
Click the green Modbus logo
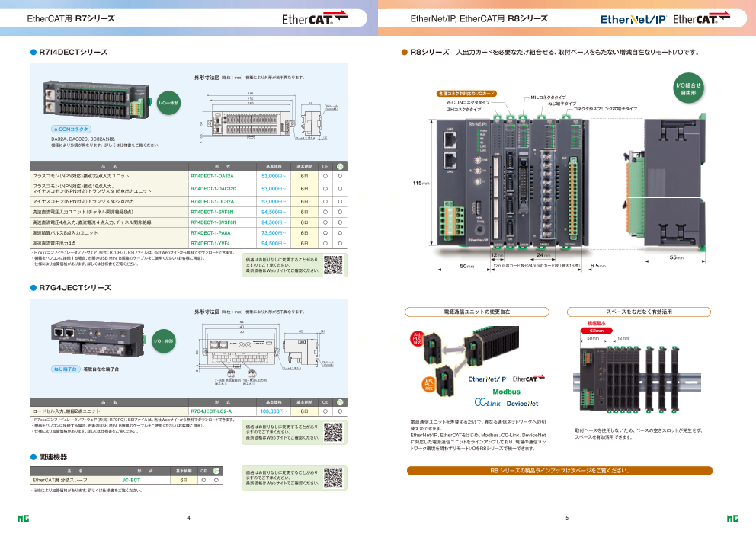click(x=506, y=392)
